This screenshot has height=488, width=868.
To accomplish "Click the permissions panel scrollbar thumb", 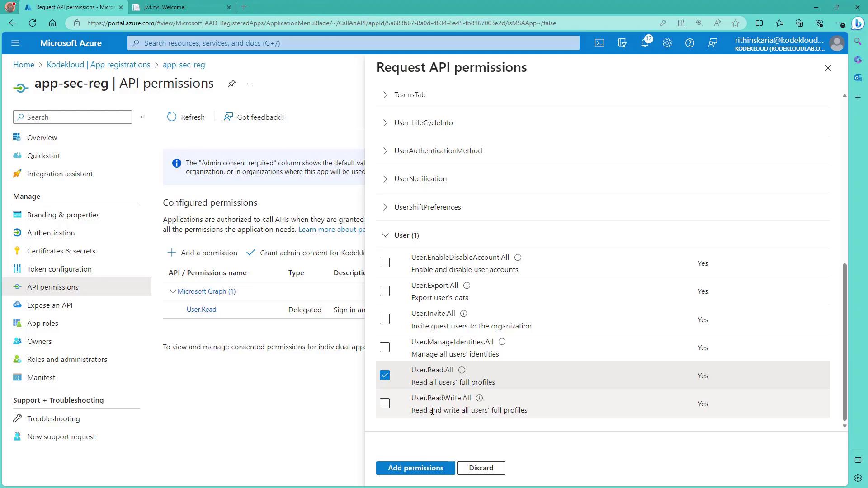I will point(844,342).
